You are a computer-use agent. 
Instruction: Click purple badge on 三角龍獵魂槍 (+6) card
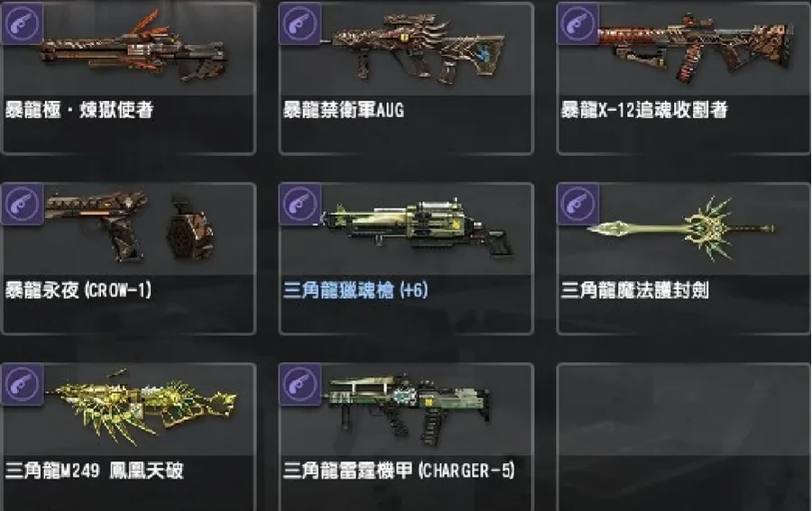tap(300, 204)
